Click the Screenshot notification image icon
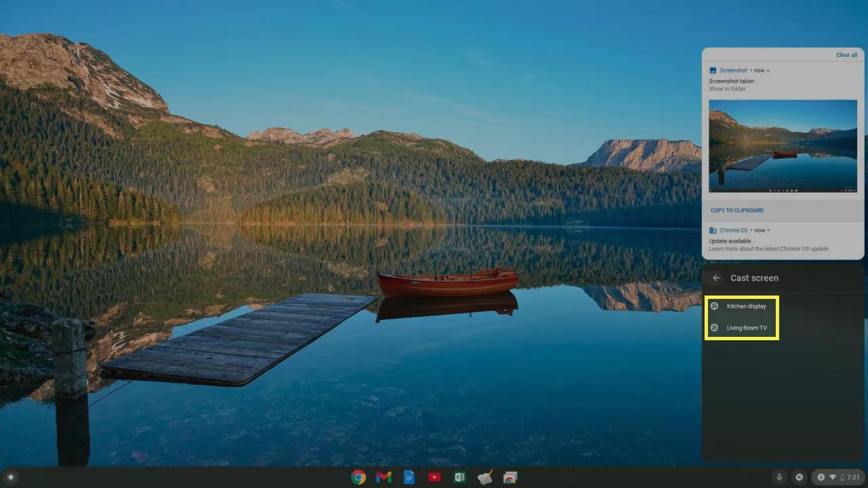Viewport: 868px width, 488px height. [713, 70]
